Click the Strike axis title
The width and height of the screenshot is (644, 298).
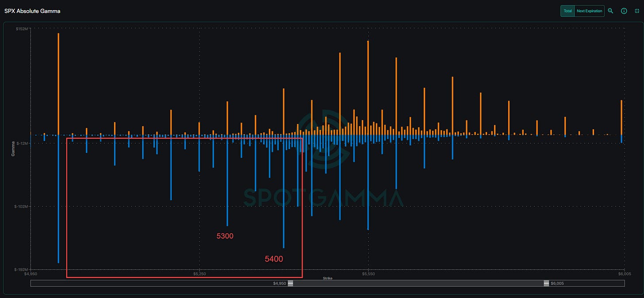point(327,278)
